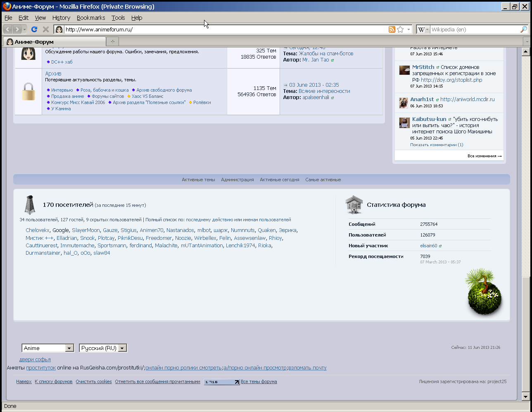Click arrow icon before 03 June 2013 - 02:35
The image size is (532, 412).
tap(285, 85)
